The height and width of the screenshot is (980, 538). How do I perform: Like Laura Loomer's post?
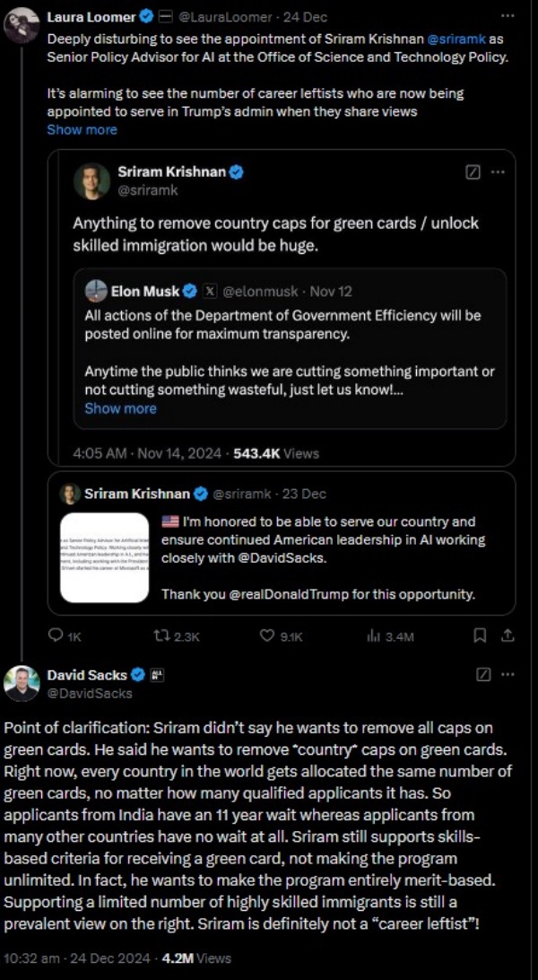coord(267,636)
